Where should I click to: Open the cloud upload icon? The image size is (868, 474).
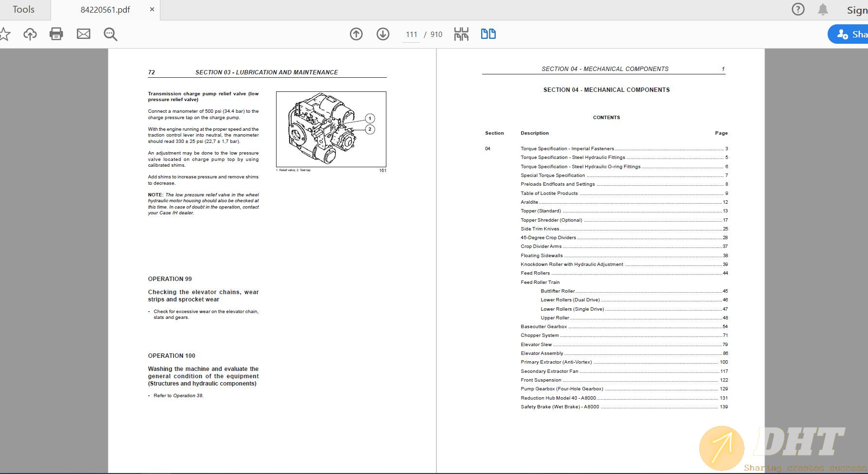[30, 34]
